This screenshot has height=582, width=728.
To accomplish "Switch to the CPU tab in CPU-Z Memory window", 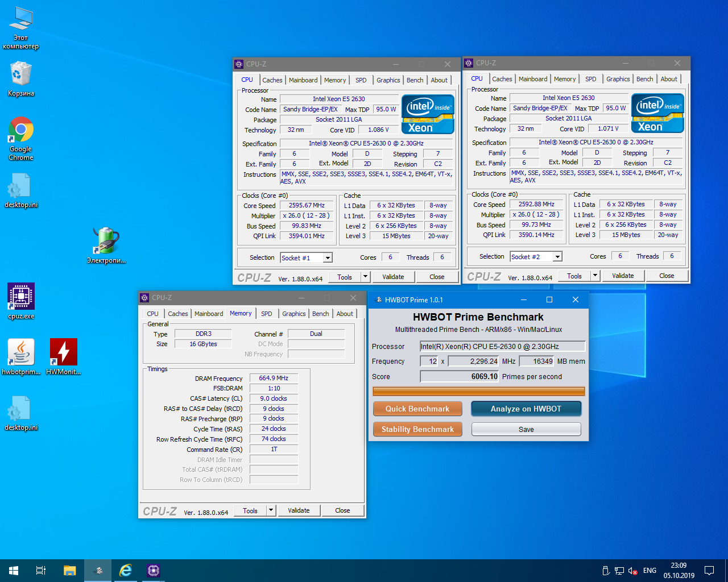I will tap(153, 314).
